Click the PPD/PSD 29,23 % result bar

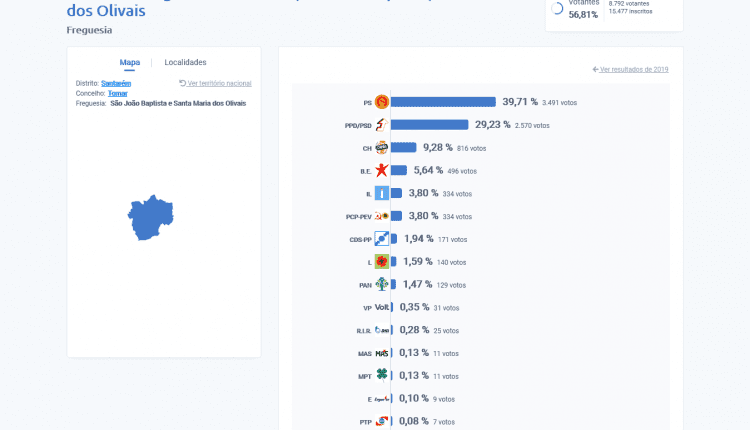(x=429, y=125)
